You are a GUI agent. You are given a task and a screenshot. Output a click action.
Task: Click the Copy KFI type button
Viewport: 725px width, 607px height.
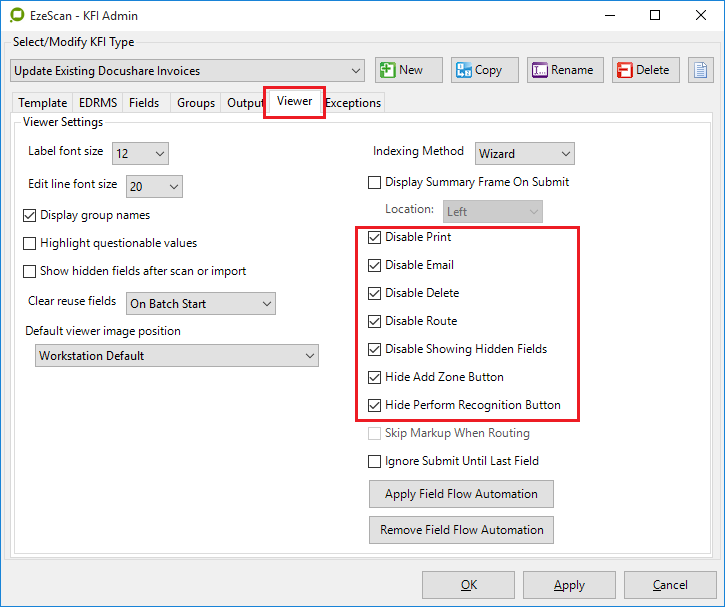pos(484,70)
